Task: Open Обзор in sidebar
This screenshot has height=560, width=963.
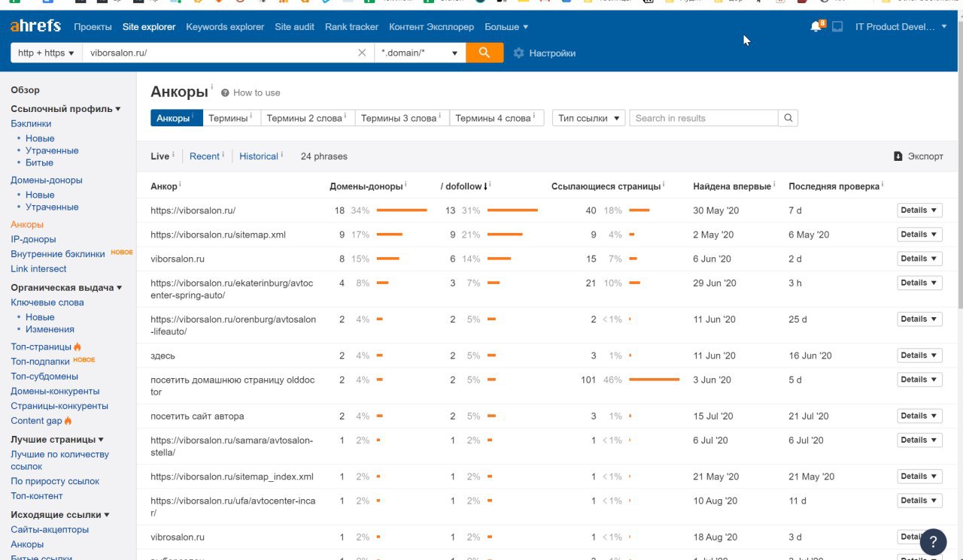Action: point(25,90)
